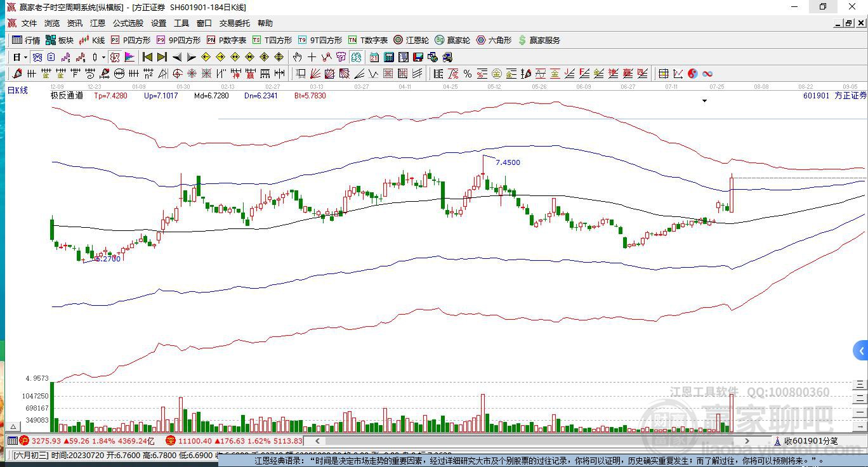Expand the 日 period dropdown arrow
868x467 pixels.
(25, 57)
